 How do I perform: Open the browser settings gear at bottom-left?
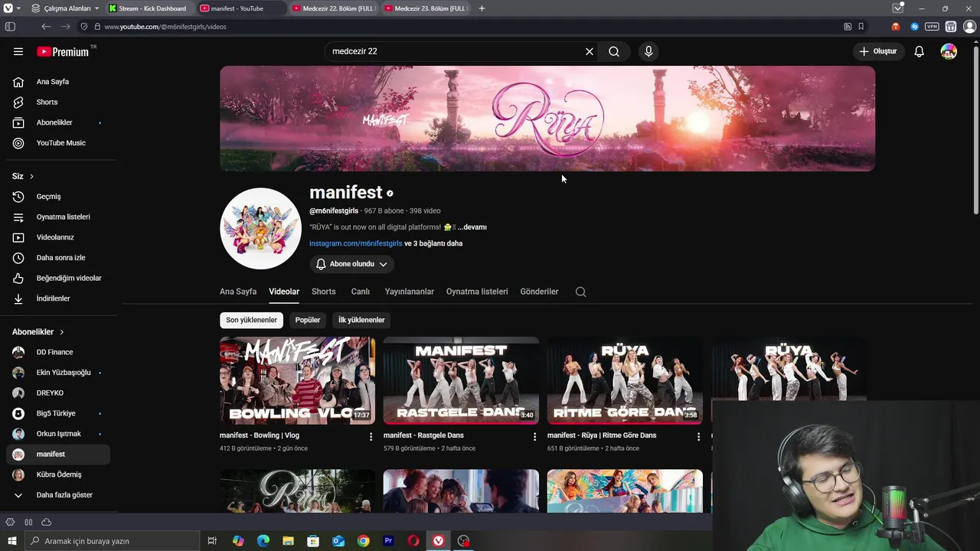click(10, 522)
